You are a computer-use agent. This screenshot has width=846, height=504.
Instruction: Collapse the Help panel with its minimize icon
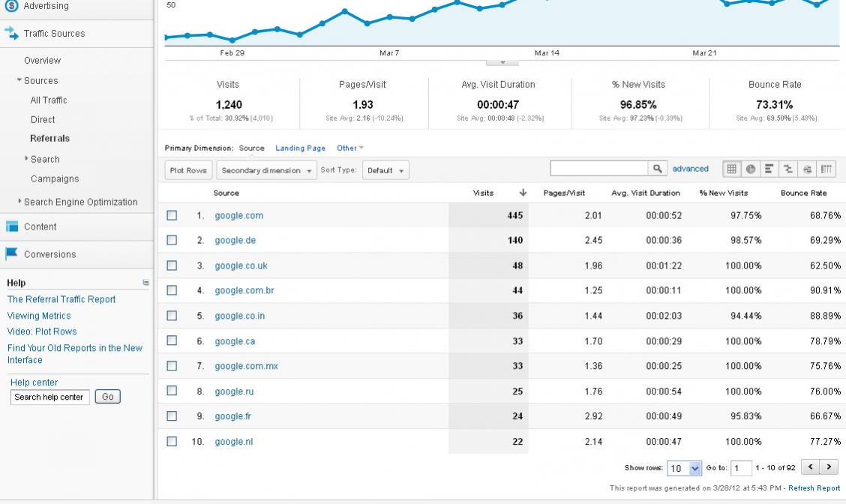pyautogui.click(x=145, y=282)
